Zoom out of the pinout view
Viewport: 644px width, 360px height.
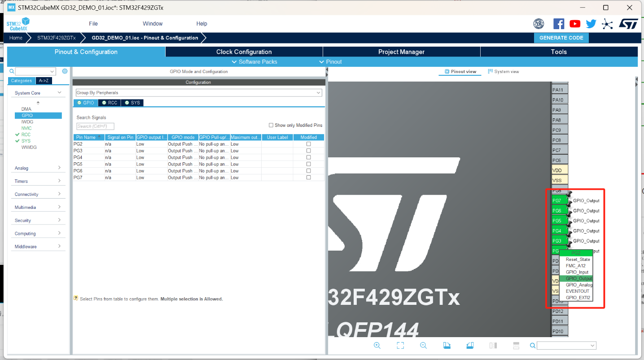click(423, 345)
